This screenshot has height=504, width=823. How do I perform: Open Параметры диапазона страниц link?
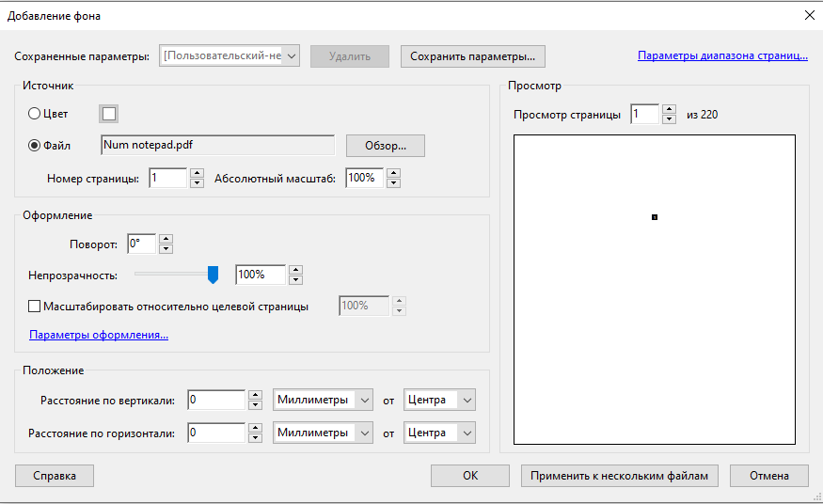pyautogui.click(x=722, y=55)
